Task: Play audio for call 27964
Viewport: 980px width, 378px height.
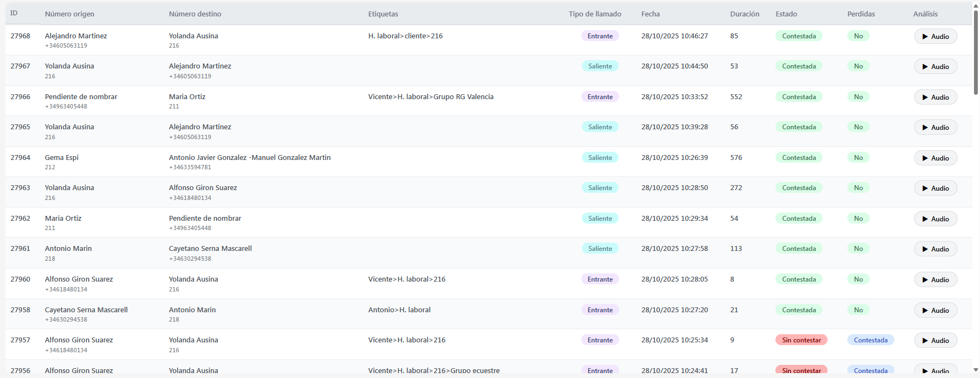Action: tap(935, 158)
